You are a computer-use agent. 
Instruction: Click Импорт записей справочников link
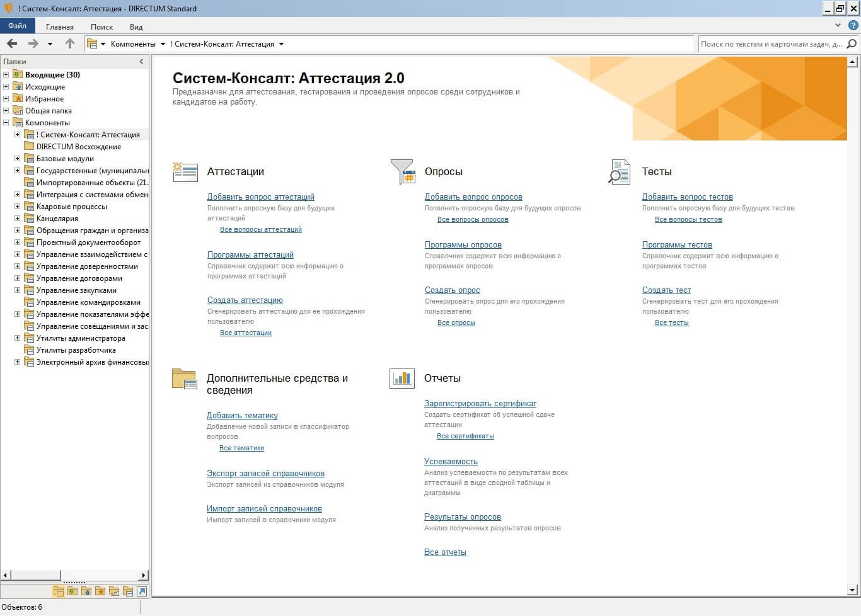coord(264,508)
